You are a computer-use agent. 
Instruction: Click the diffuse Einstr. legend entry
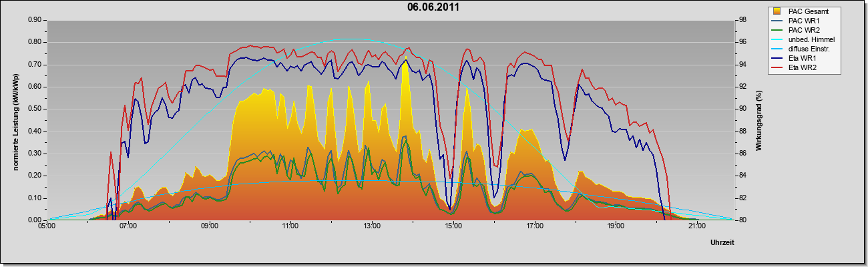[802, 49]
